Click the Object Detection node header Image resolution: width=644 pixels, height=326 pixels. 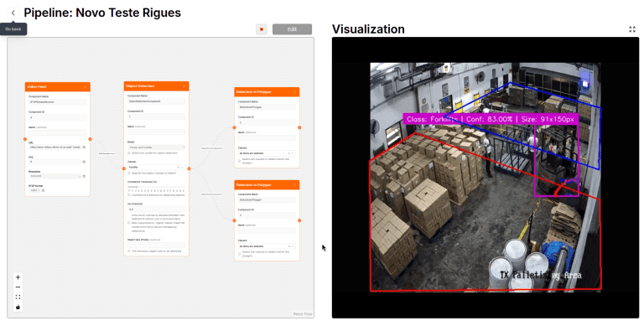pyautogui.click(x=156, y=85)
